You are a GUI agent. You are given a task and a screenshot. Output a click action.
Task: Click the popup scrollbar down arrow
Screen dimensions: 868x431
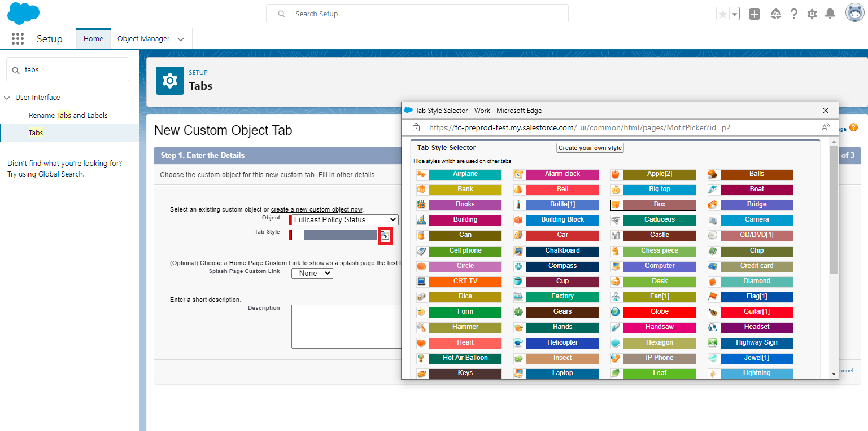(834, 374)
